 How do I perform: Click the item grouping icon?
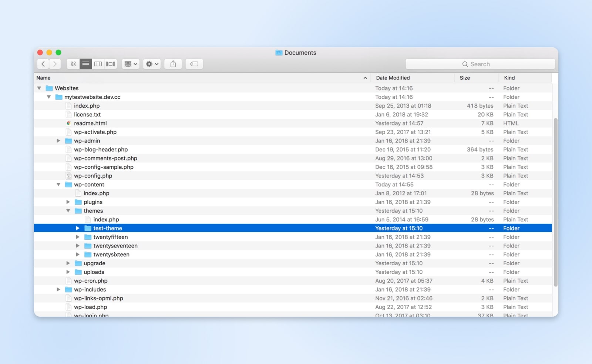coord(128,64)
